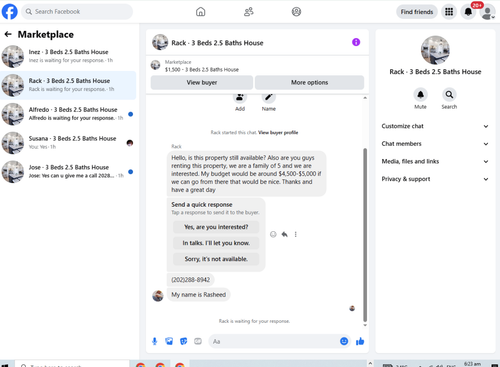The height and width of the screenshot is (367, 500).
Task: Show hidden system tray icons chevron
Action: click(370, 363)
